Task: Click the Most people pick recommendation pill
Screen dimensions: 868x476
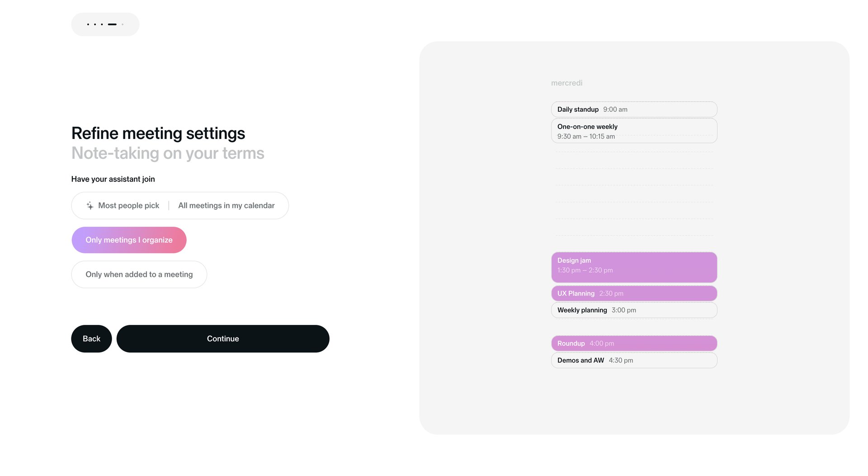Action: pos(128,205)
